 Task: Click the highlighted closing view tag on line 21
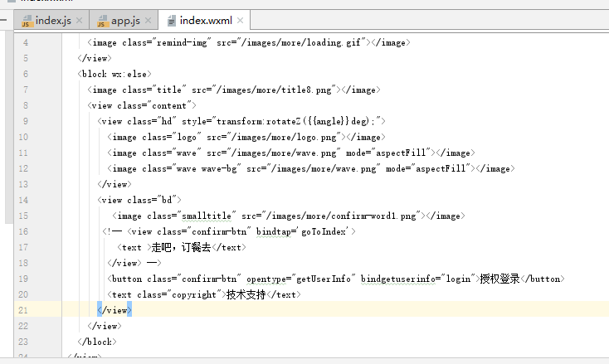tap(114, 310)
